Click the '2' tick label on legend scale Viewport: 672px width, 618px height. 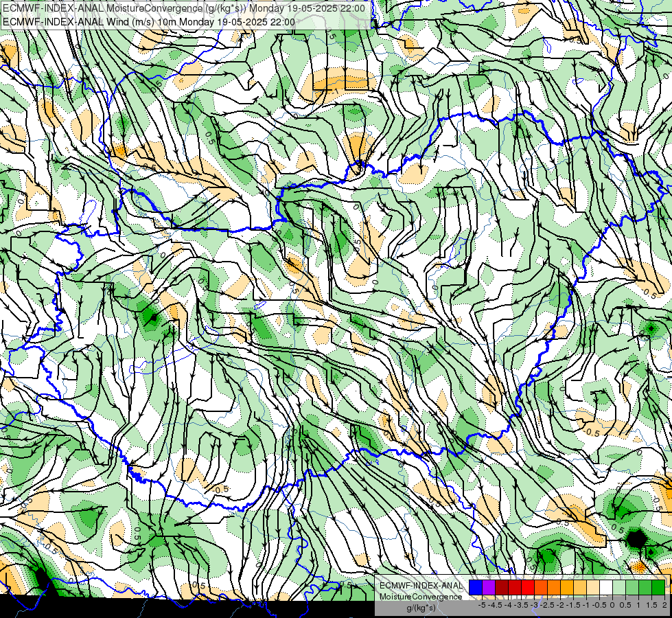(664, 605)
